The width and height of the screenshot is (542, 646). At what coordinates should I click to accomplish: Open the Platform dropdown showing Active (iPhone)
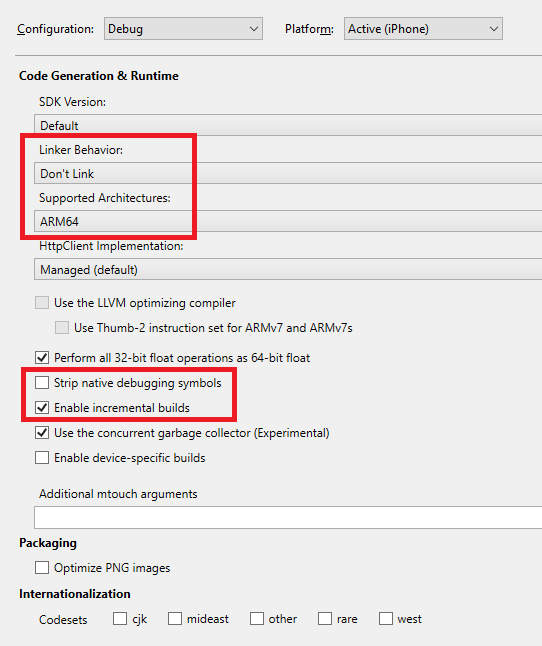click(x=423, y=29)
